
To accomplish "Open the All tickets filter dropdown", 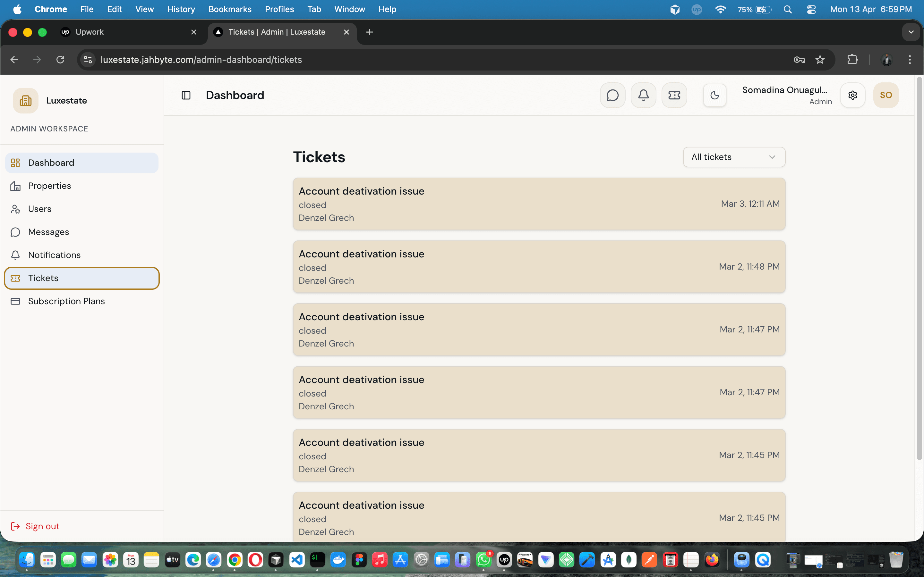I will coord(733,157).
